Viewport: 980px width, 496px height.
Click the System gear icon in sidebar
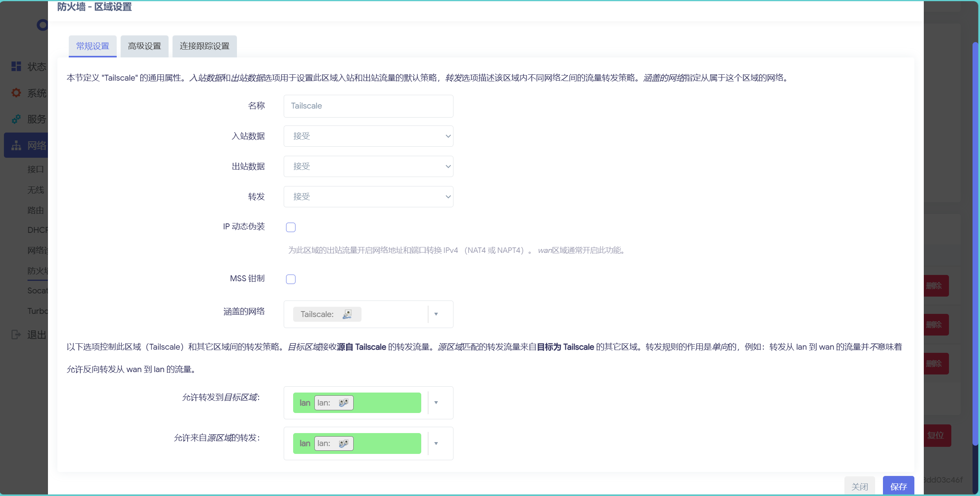tap(16, 93)
